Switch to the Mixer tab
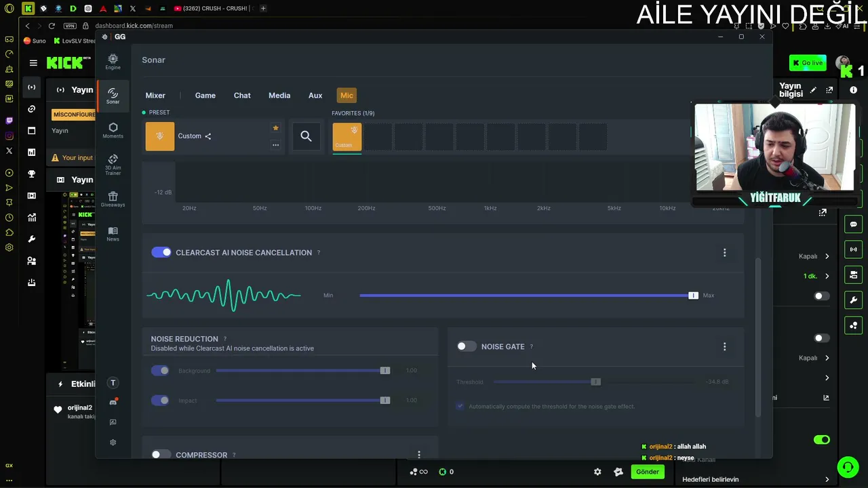Screen dimensions: 868x488 coord(155,96)
